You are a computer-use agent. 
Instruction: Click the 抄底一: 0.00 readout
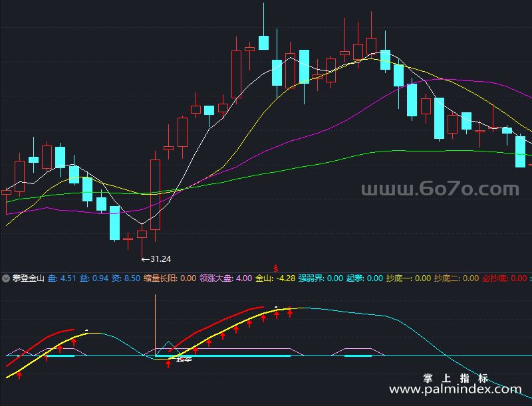click(409, 278)
